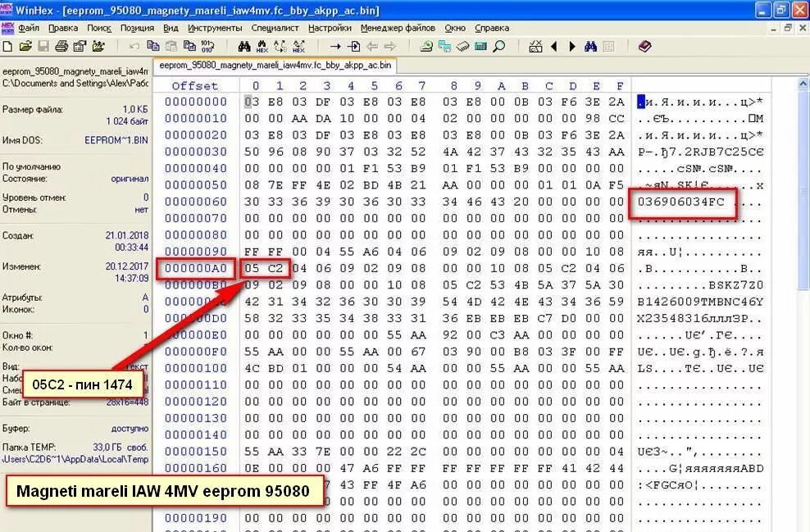
Task: Click the Open Directory toolbar icon
Action: click(98, 47)
